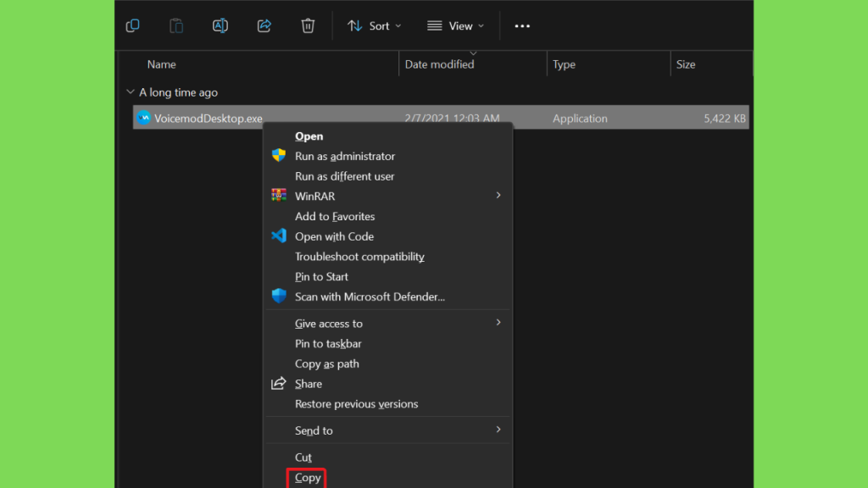The width and height of the screenshot is (868, 488).
Task: Choose Pin to taskbar
Action: (x=328, y=344)
